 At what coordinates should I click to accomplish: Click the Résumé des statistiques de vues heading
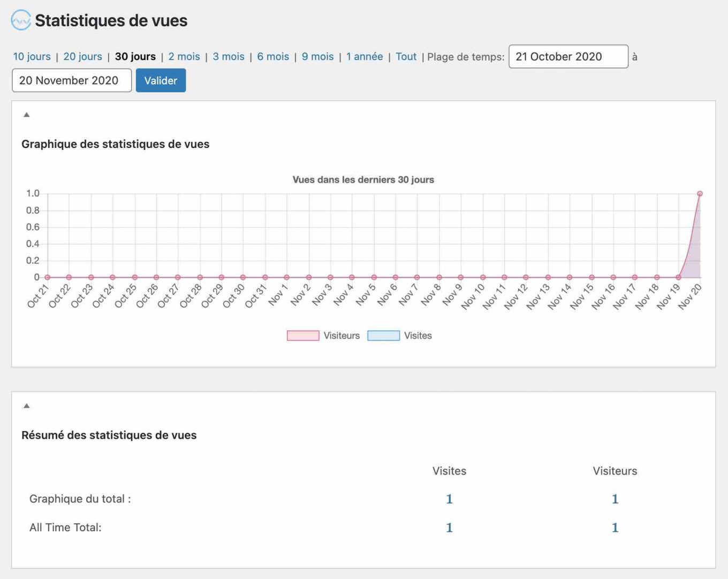point(109,435)
